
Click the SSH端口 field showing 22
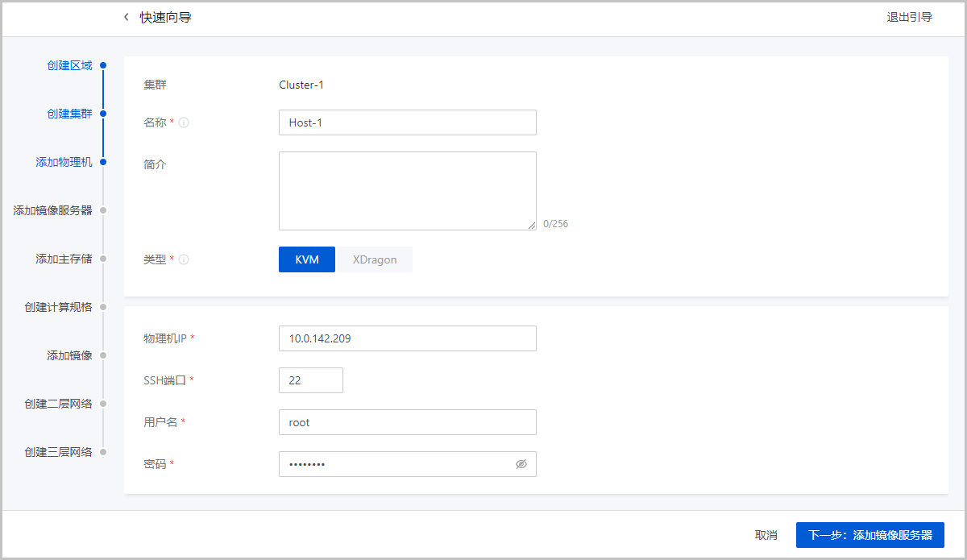click(310, 380)
